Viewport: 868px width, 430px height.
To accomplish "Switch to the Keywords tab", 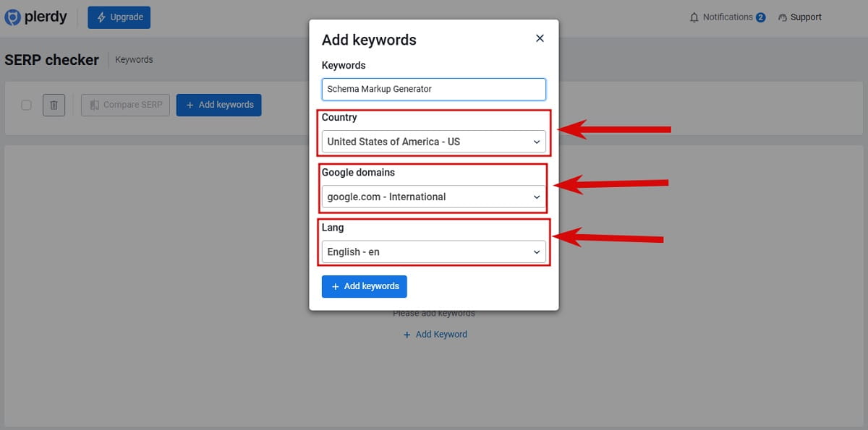I will [134, 59].
